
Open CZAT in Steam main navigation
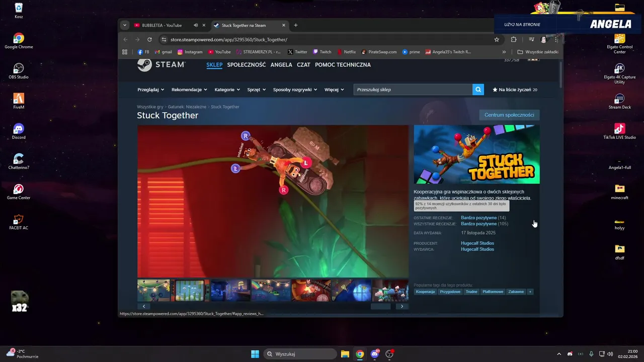tap(303, 65)
